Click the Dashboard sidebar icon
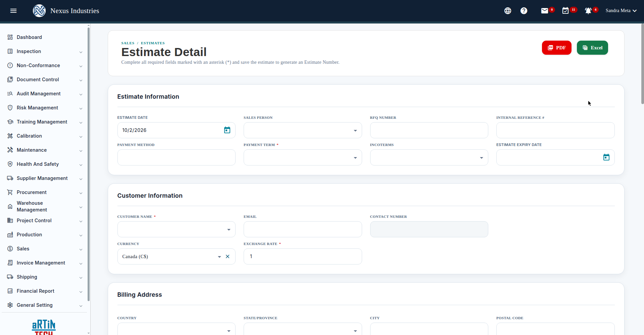 point(10,37)
